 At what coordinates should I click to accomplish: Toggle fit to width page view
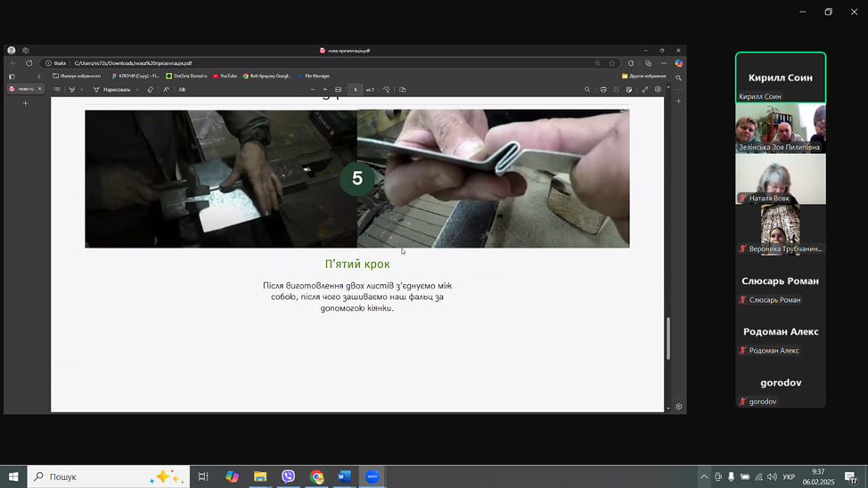pyautogui.click(x=338, y=89)
